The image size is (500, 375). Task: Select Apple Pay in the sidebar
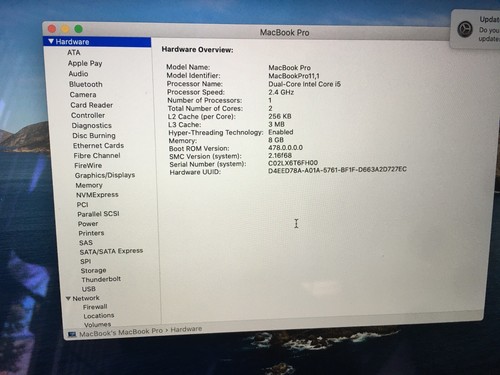(85, 63)
